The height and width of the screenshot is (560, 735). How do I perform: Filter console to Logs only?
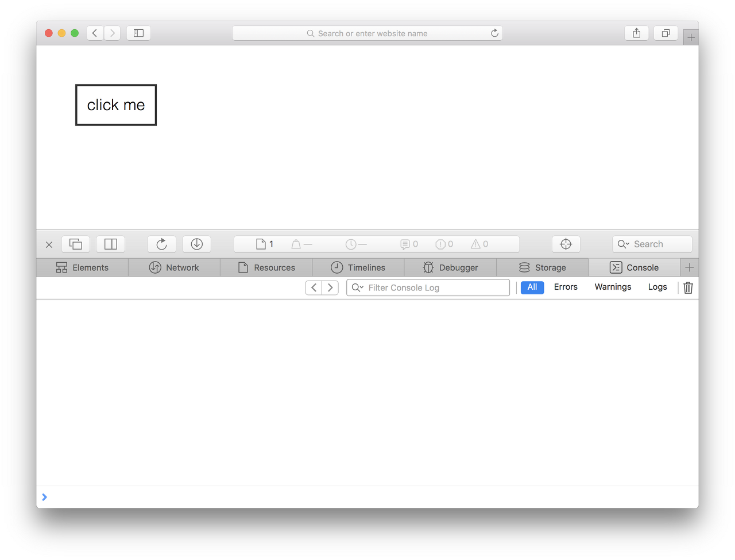coord(657,287)
